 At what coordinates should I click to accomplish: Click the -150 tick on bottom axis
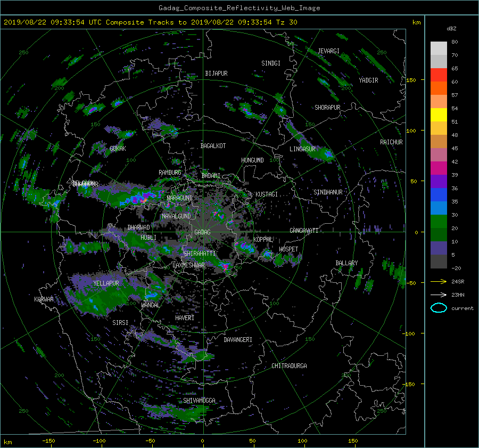48,441
